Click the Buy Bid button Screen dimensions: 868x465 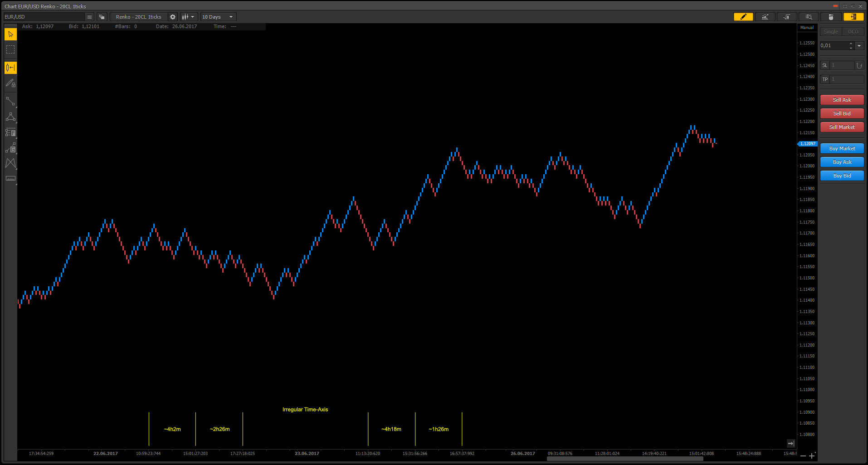(842, 176)
